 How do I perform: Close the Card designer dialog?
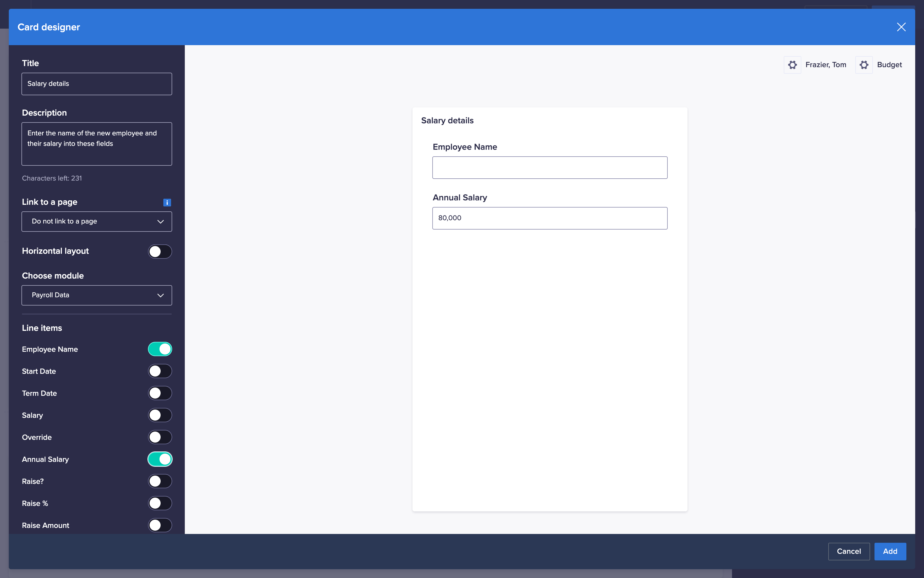tap(901, 27)
